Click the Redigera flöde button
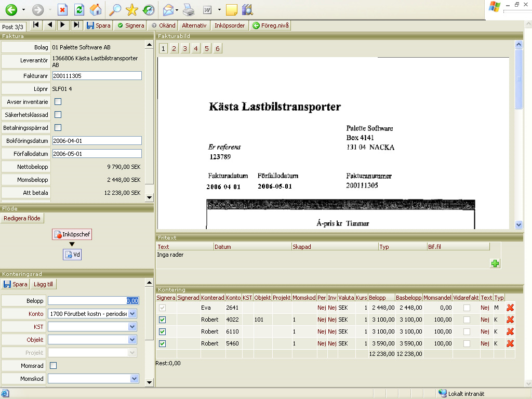 tap(22, 218)
